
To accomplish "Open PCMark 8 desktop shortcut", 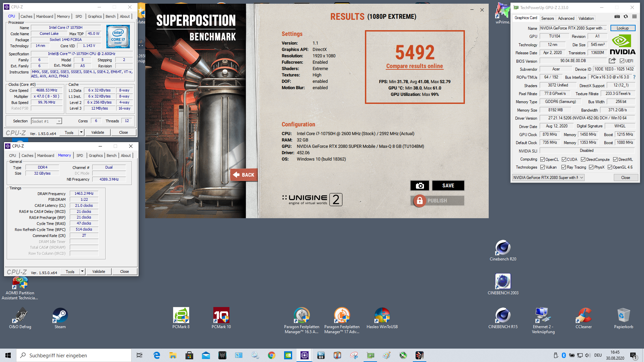I will (x=181, y=318).
